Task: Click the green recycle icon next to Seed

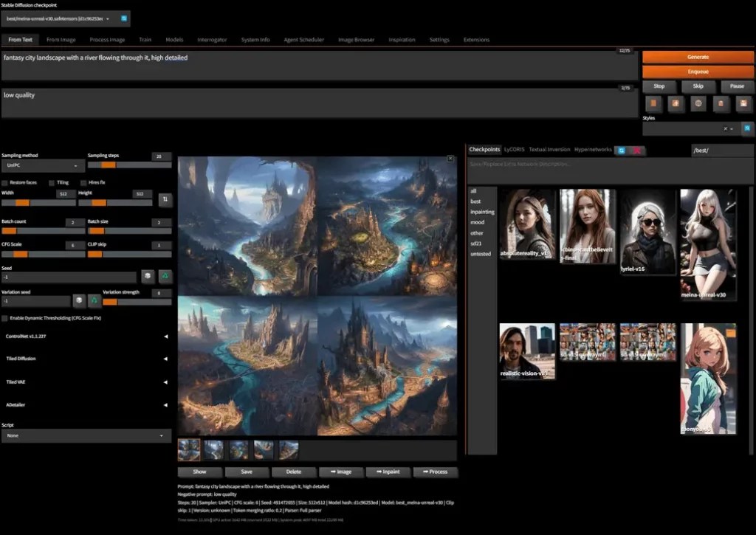Action: click(x=165, y=276)
